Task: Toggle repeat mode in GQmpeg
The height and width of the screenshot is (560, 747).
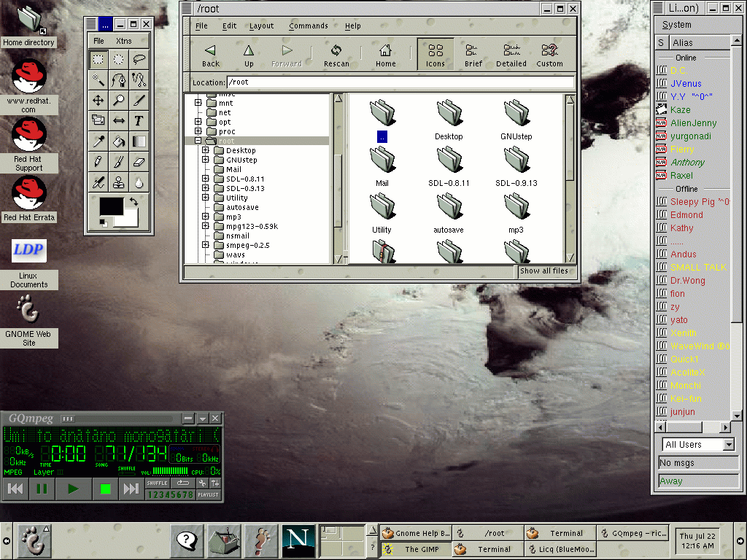Action: pos(182,483)
